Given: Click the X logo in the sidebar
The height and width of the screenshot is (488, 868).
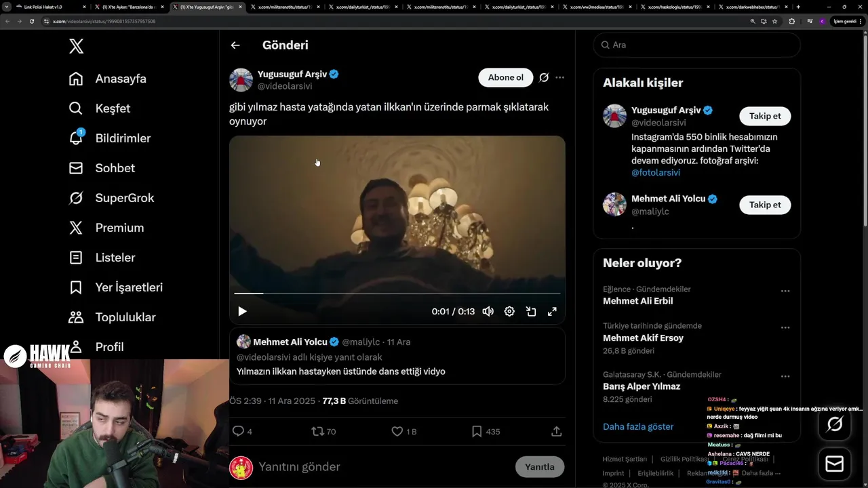Looking at the screenshot, I should 76,46.
